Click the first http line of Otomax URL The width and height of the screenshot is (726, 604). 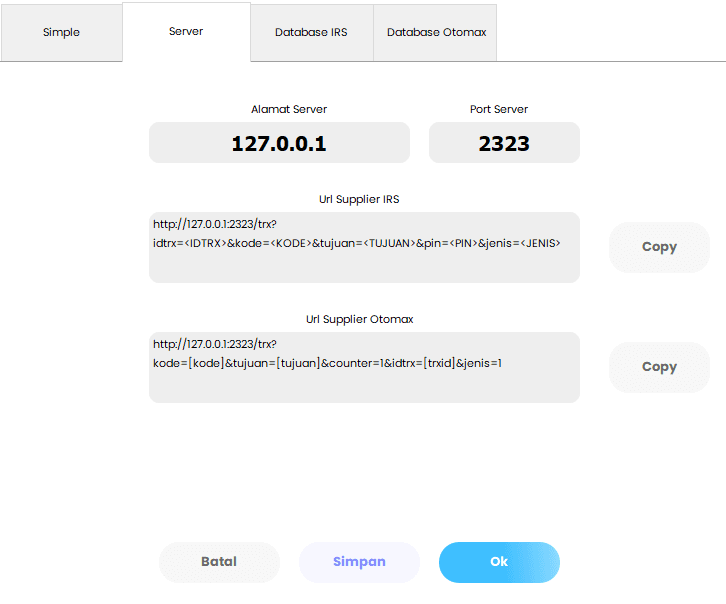(x=214, y=344)
